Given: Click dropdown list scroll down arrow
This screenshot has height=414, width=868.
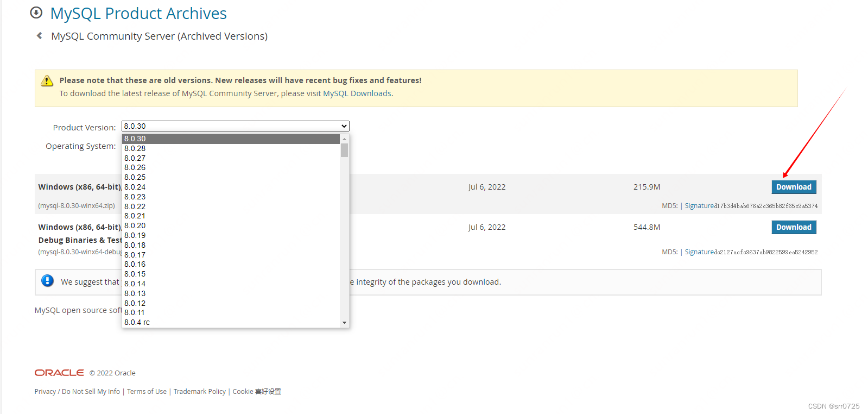Looking at the screenshot, I should click(344, 323).
